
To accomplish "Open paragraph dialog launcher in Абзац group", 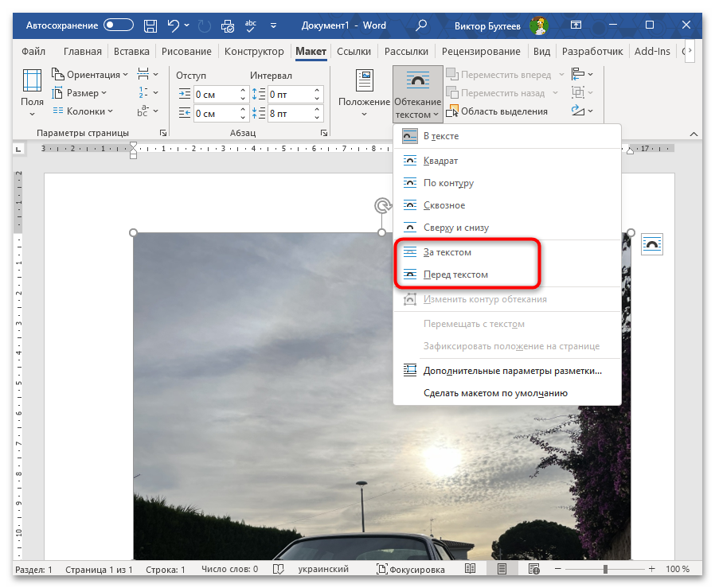I will 324,133.
